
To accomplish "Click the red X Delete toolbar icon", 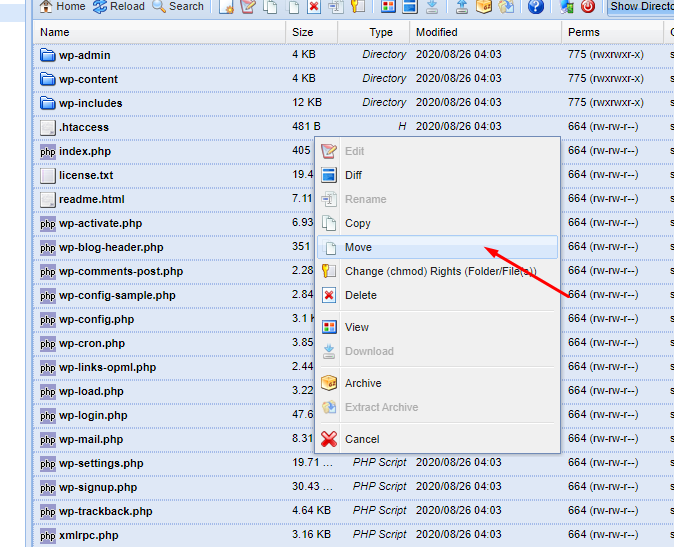I will pyautogui.click(x=314, y=6).
